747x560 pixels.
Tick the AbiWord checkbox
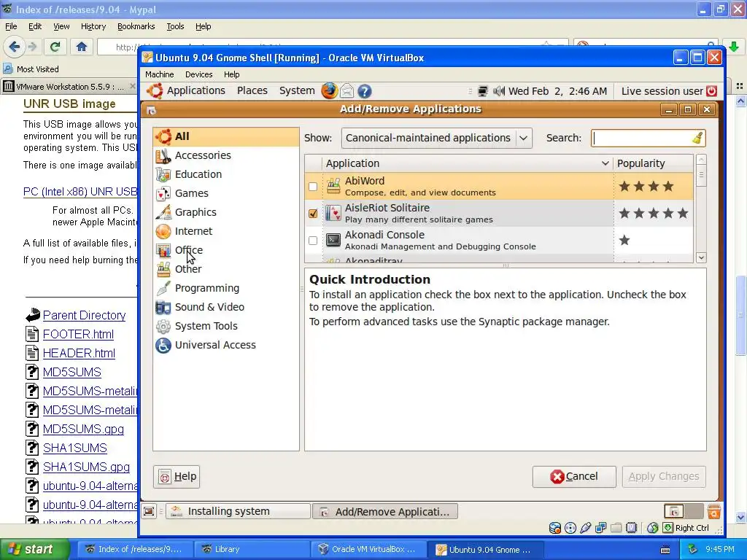tap(312, 187)
